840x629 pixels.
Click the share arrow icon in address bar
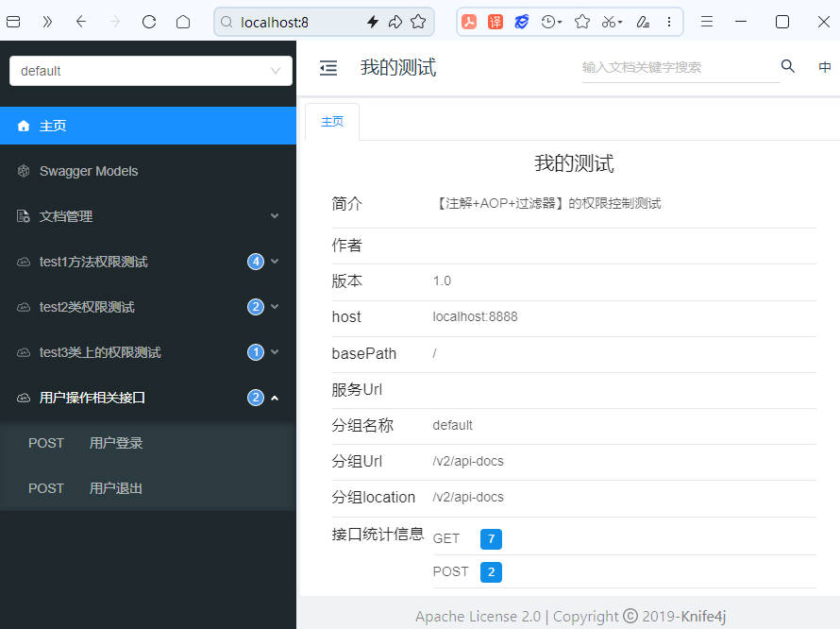[395, 22]
